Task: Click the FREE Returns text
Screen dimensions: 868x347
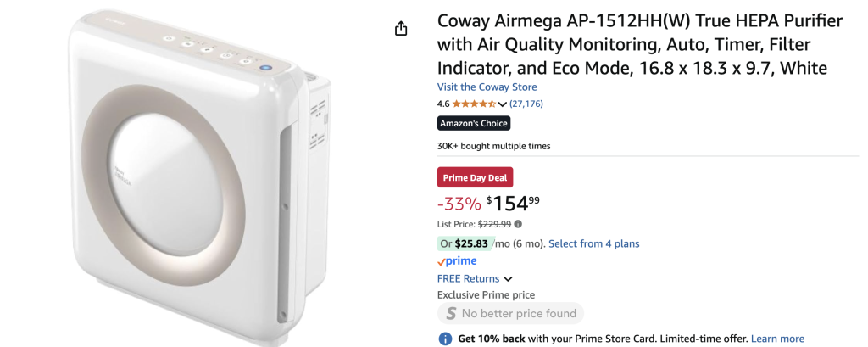Action: click(468, 278)
